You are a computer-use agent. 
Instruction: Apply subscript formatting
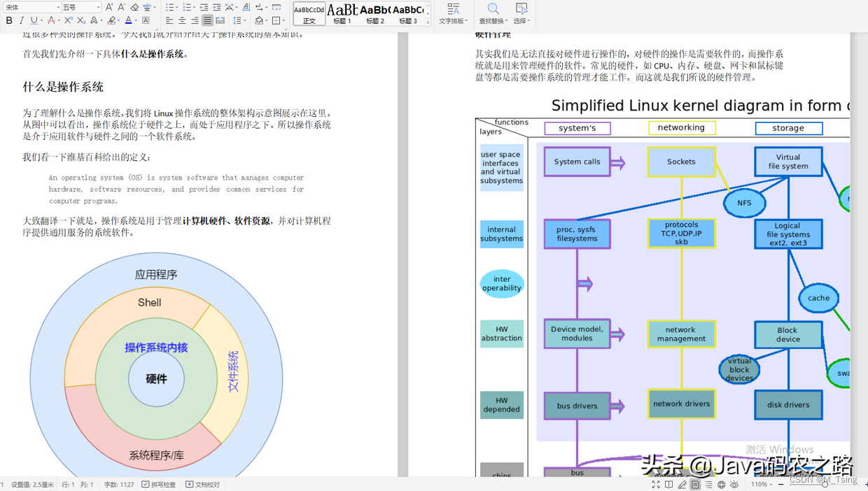tap(81, 20)
